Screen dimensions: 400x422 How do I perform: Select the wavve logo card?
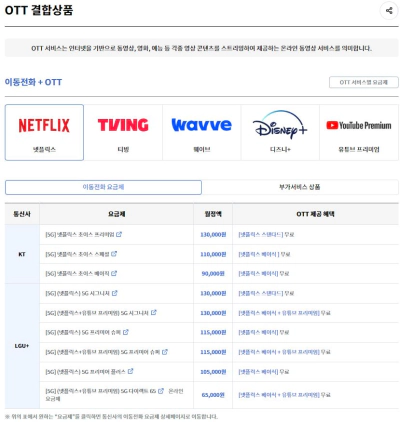[202, 132]
